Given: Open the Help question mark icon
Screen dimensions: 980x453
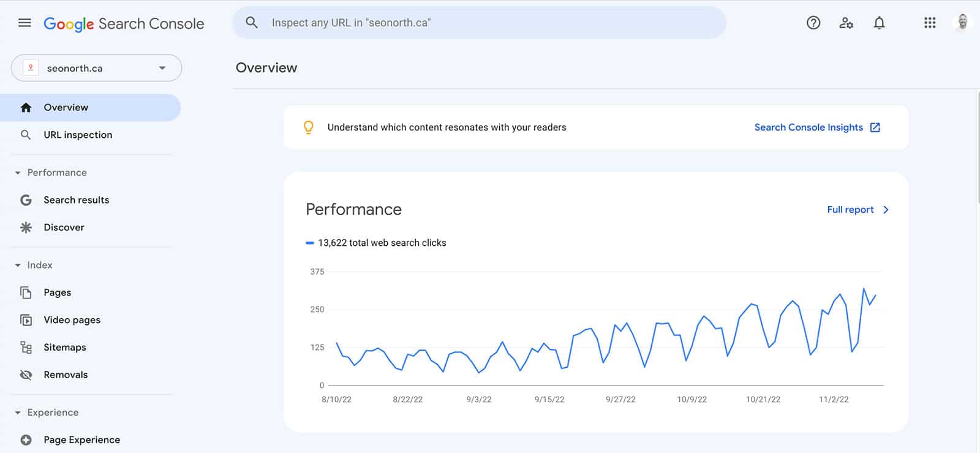Looking at the screenshot, I should (813, 23).
